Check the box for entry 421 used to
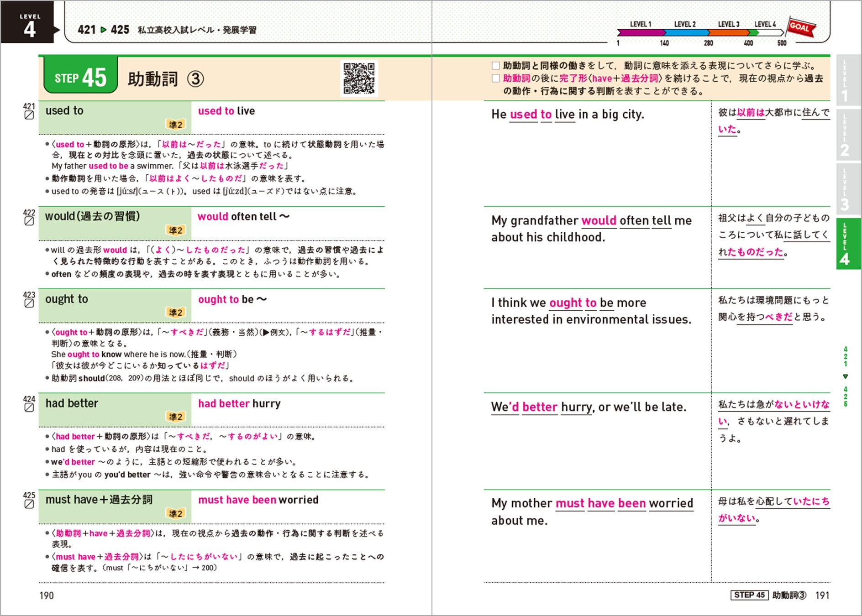862x616 pixels. [29, 115]
